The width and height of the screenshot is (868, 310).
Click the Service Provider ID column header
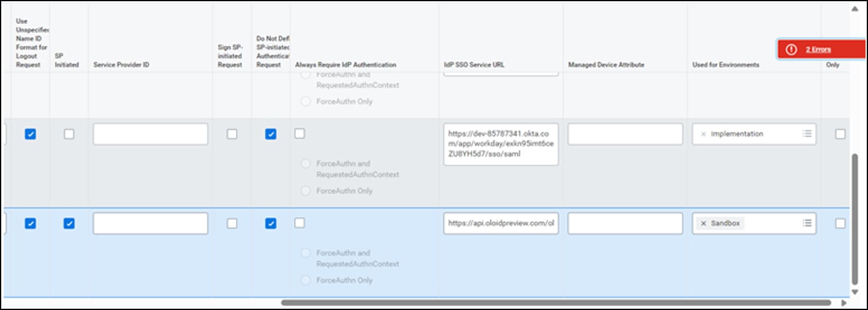point(121,64)
